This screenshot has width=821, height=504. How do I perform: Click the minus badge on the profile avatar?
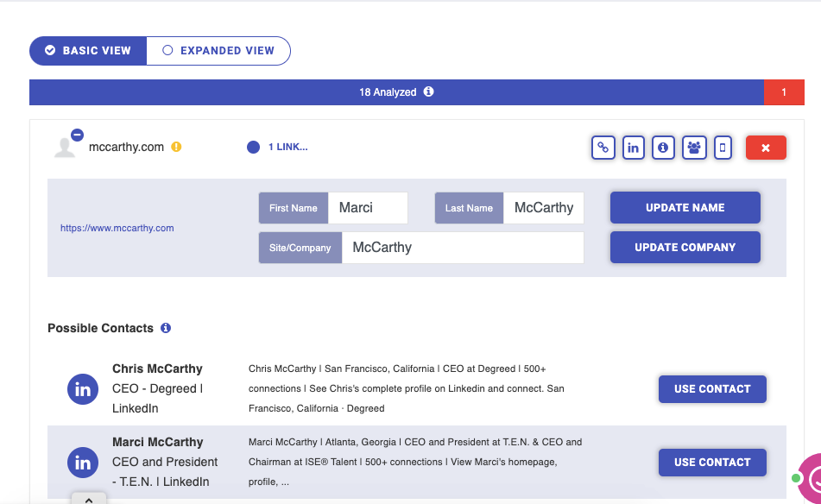(79, 134)
